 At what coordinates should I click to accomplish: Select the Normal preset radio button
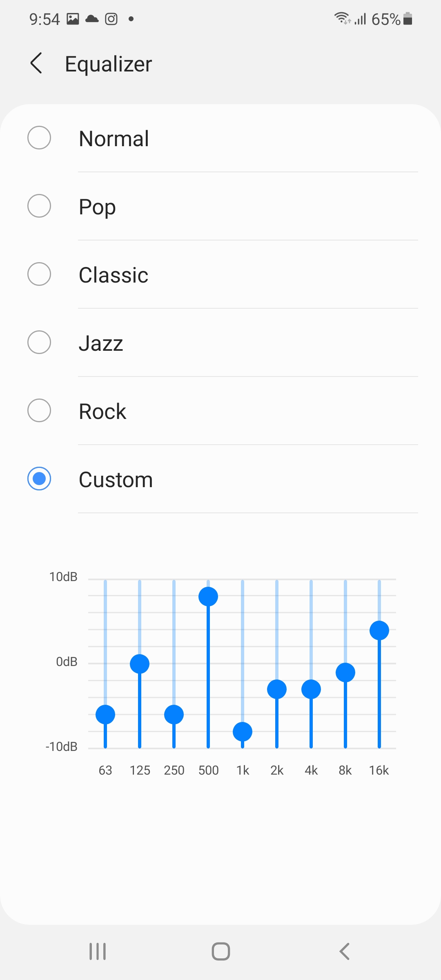click(39, 138)
